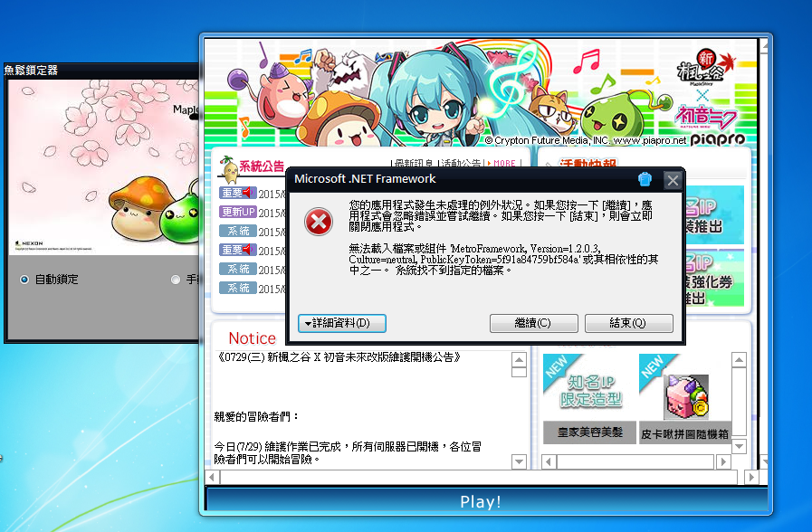812x532 pixels.
Task: Launch the game with Play! button
Action: point(481,501)
